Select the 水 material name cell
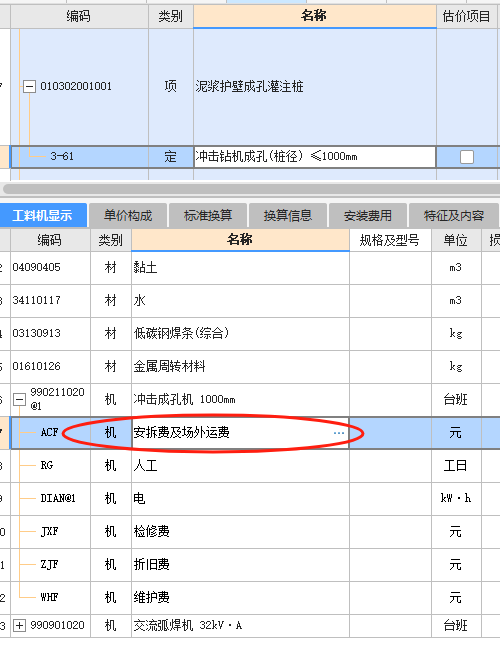The width and height of the screenshot is (500, 645). click(240, 300)
